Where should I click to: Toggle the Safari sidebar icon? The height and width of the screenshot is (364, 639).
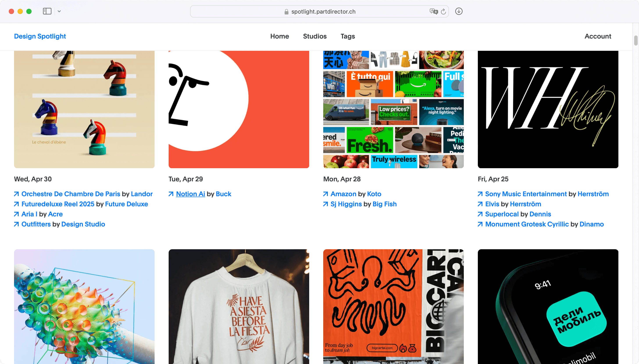[x=47, y=11]
